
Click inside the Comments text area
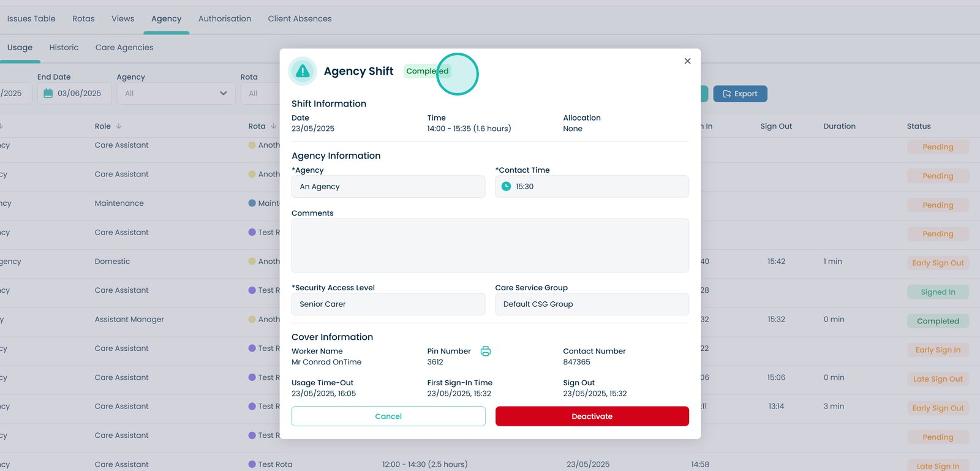[490, 246]
